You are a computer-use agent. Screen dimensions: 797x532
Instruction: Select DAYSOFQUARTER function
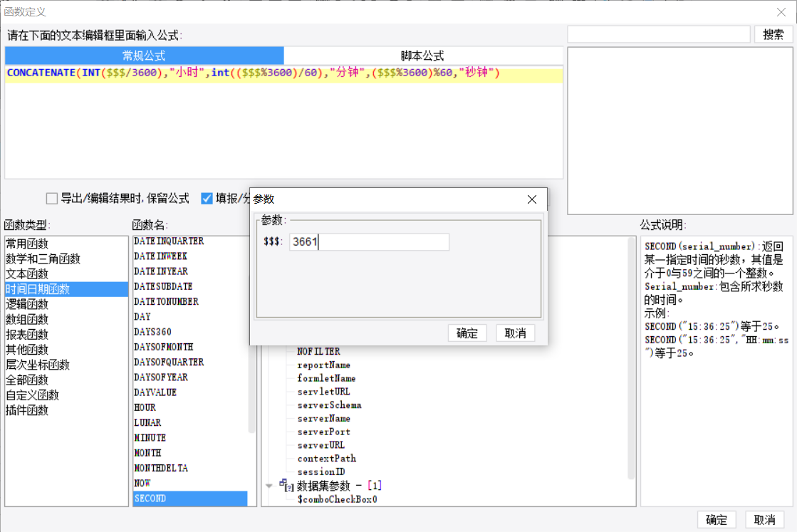[x=190, y=363]
